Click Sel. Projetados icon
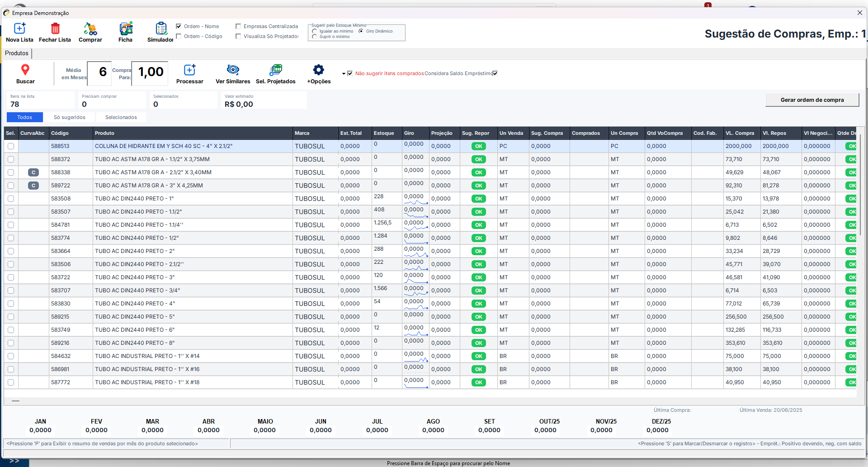 coord(276,70)
